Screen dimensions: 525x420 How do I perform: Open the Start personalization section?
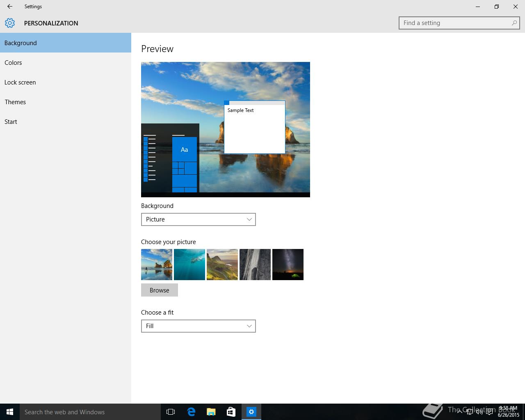(66, 121)
